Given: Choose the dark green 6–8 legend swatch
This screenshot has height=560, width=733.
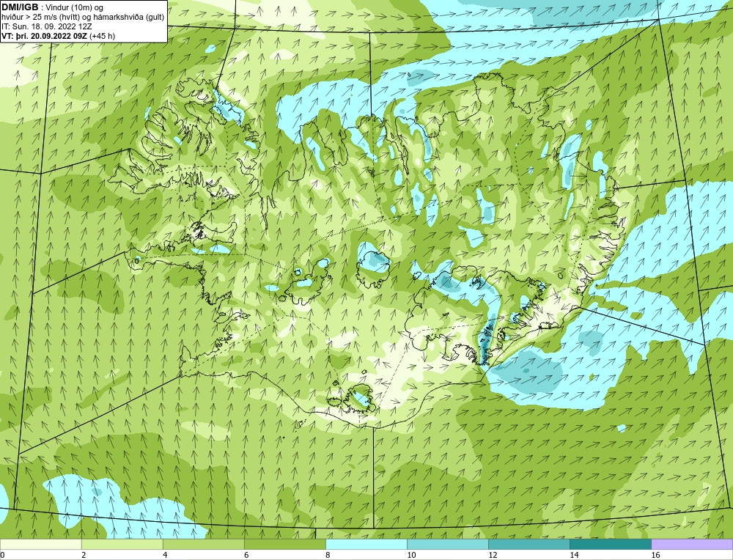Looking at the screenshot, I should (284, 544).
